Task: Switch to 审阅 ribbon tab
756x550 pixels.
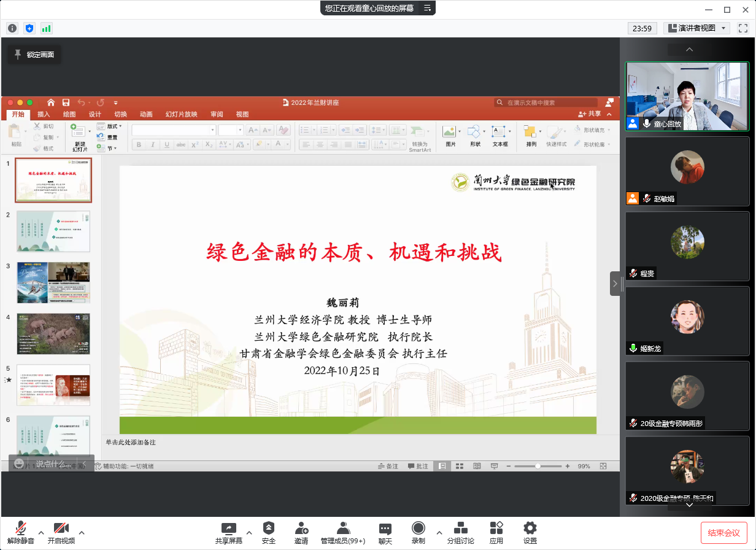Action: [217, 114]
